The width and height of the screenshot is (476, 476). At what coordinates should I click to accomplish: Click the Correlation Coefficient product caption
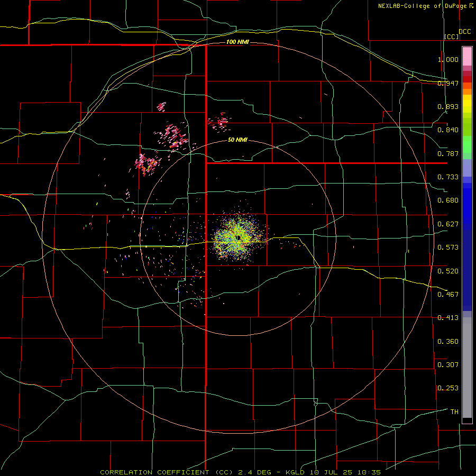coord(240,472)
